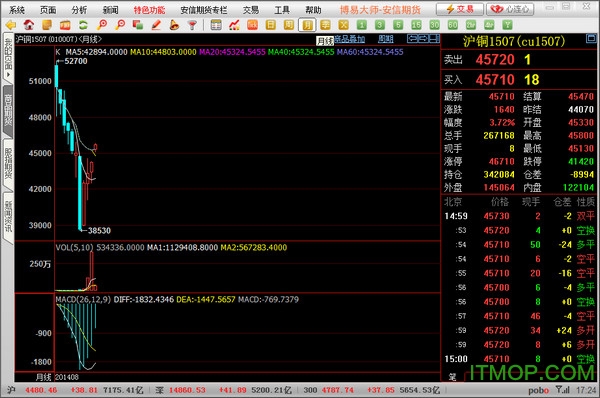The height and width of the screenshot is (398, 600).
Task: Open the quote table list icon
Action: (x=216, y=25)
